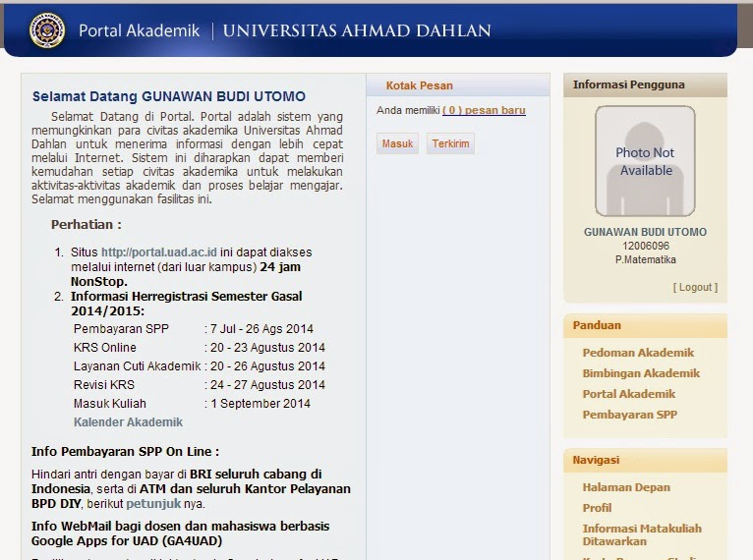753x560 pixels.
Task: Click the Photo Not Available profile picture
Action: [645, 161]
